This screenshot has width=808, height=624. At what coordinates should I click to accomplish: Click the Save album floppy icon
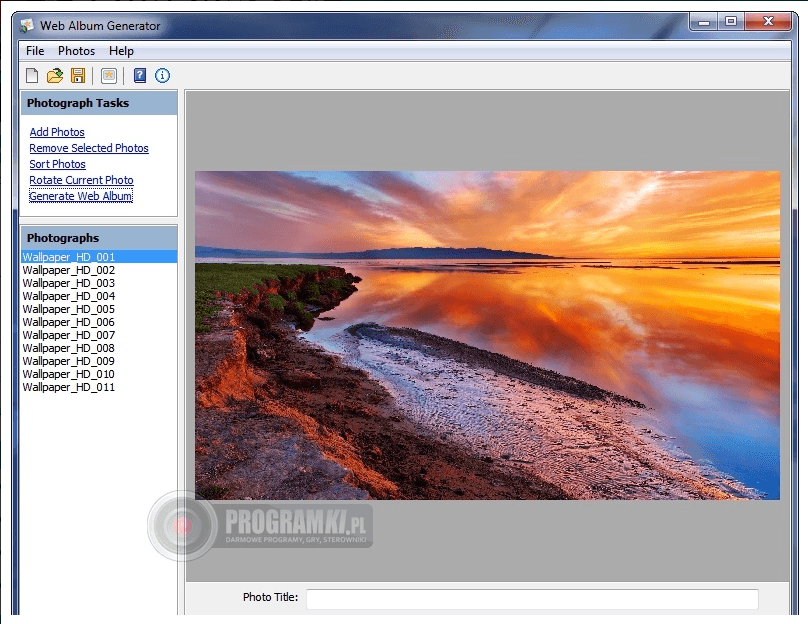pyautogui.click(x=78, y=76)
